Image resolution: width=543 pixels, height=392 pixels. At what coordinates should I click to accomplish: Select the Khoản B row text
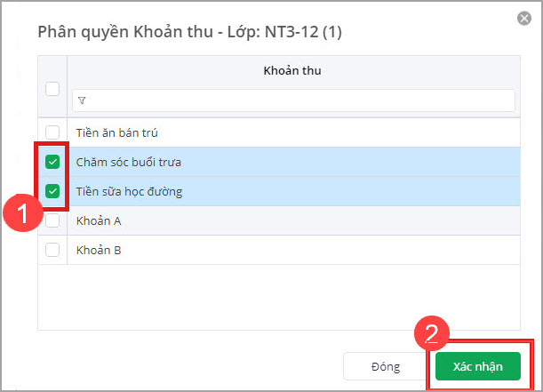pos(99,250)
